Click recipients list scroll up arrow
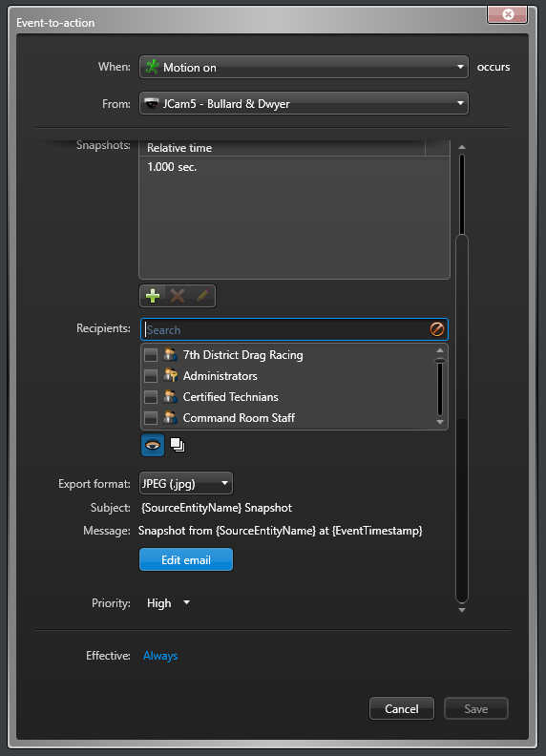This screenshot has height=756, width=546. click(440, 350)
